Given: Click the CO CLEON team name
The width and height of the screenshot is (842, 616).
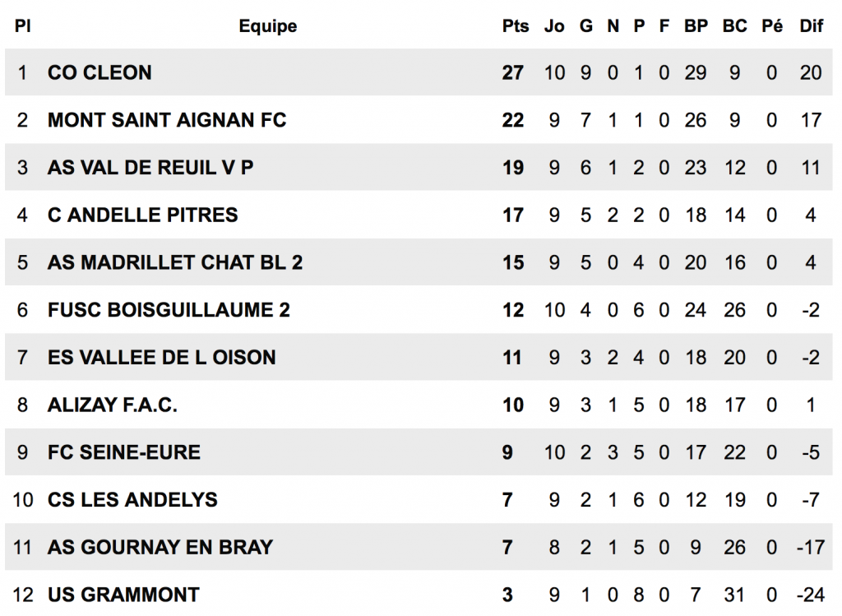Looking at the screenshot, I should point(99,72).
